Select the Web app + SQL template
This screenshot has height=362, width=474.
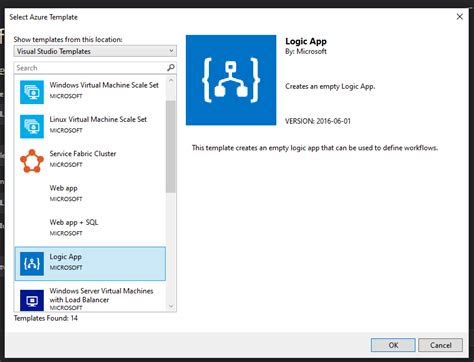coord(90,229)
